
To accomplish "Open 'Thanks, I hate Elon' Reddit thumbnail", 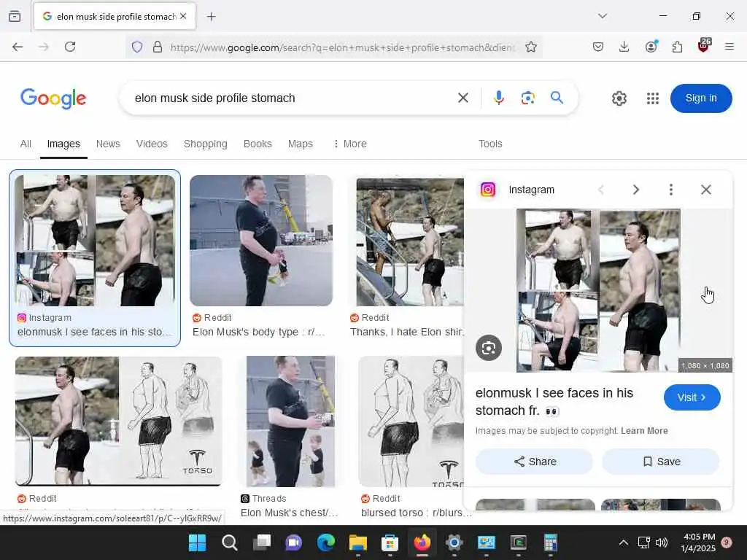I will click(410, 242).
